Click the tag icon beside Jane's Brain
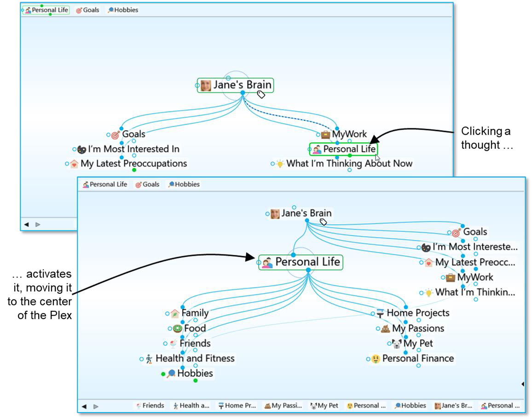Viewport: 532px width, 419px height. click(x=261, y=94)
